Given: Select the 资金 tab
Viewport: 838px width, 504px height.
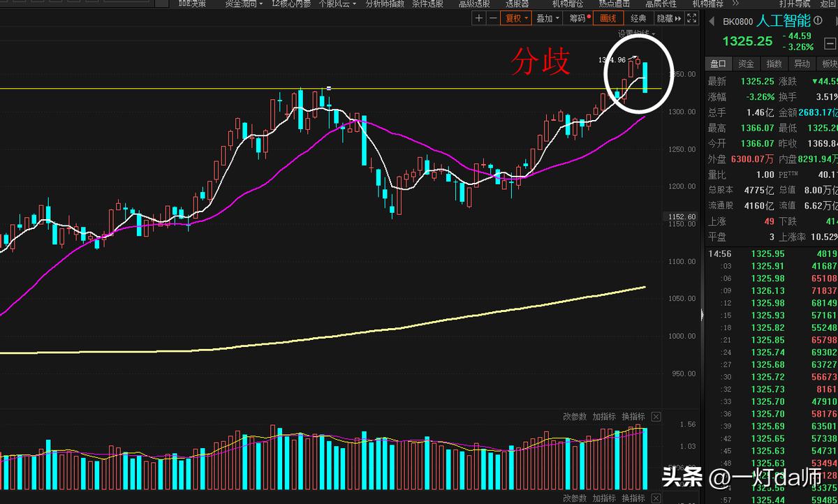Looking at the screenshot, I should (x=746, y=64).
